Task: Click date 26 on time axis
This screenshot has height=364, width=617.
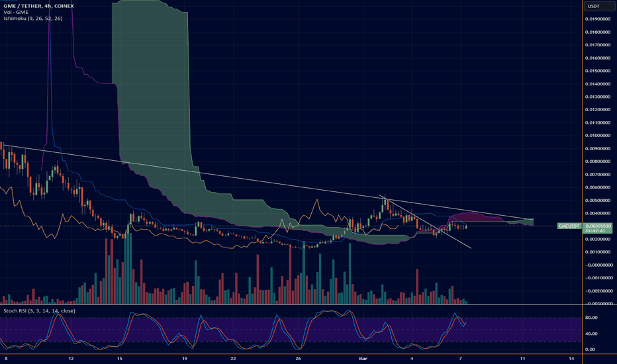Action: (299, 359)
